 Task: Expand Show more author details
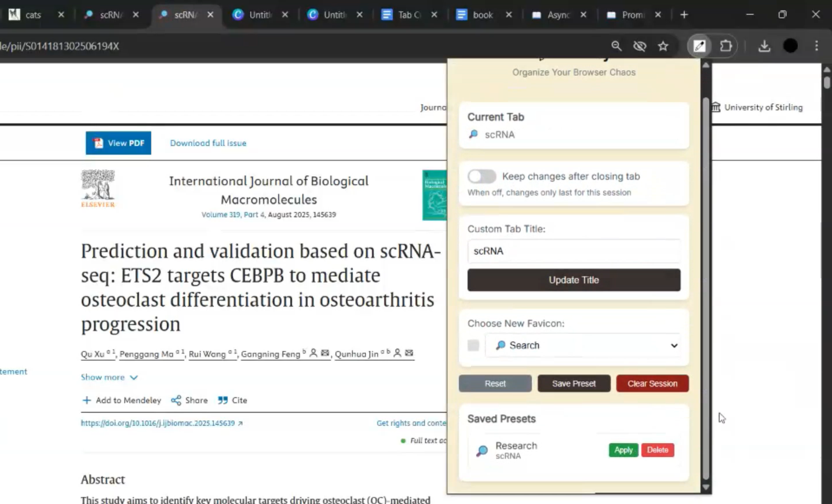pyautogui.click(x=110, y=377)
